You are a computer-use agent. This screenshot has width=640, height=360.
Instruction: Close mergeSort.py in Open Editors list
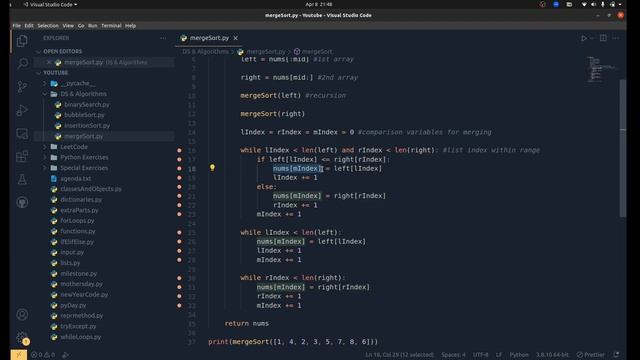[49, 62]
